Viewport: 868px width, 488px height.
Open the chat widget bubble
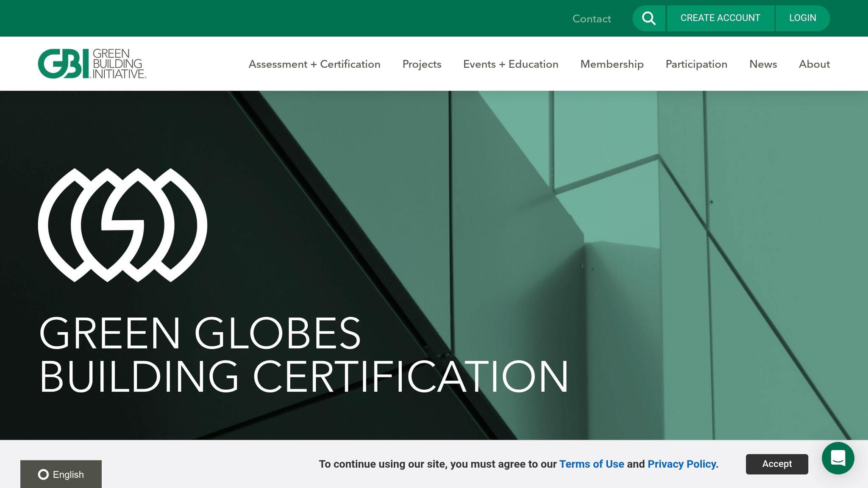point(838,458)
